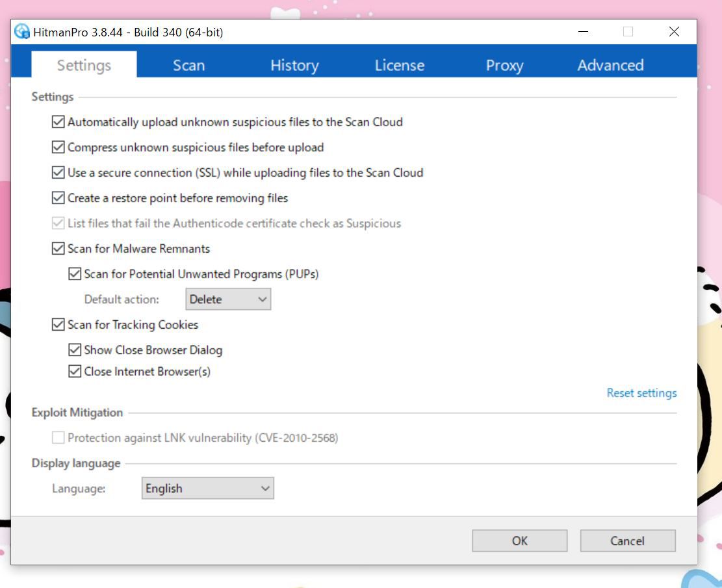Viewport: 722px width, 588px height.
Task: Click the Authenticode certificate check checkbox
Action: pos(58,224)
